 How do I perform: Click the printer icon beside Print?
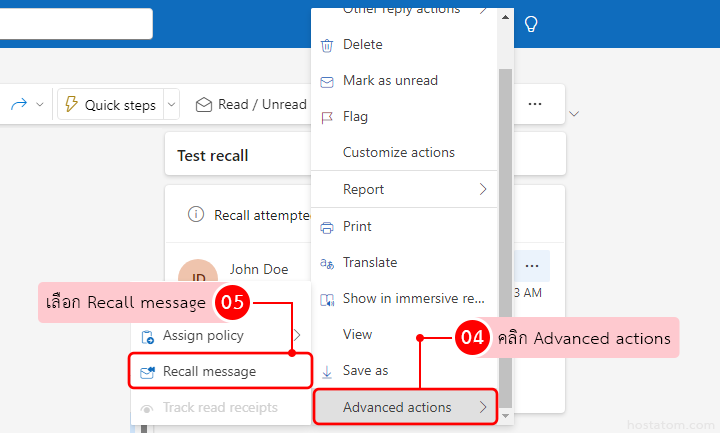[x=326, y=227]
